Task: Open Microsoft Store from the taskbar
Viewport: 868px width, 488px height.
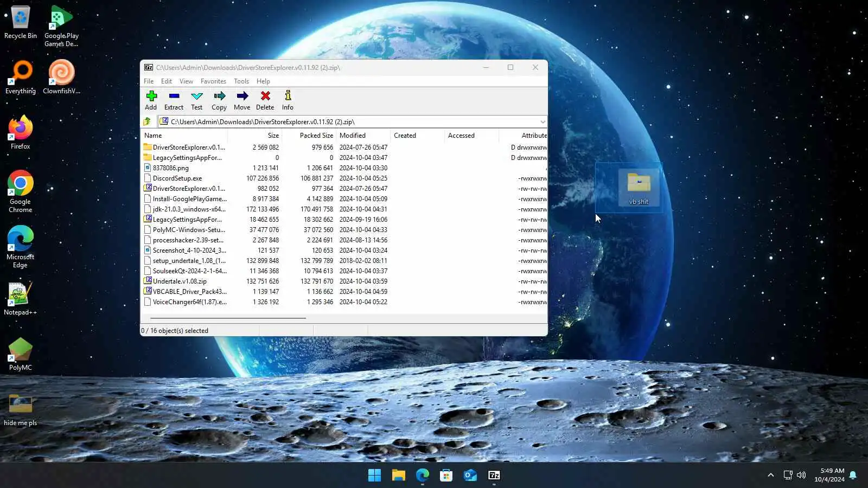Action: coord(446,476)
